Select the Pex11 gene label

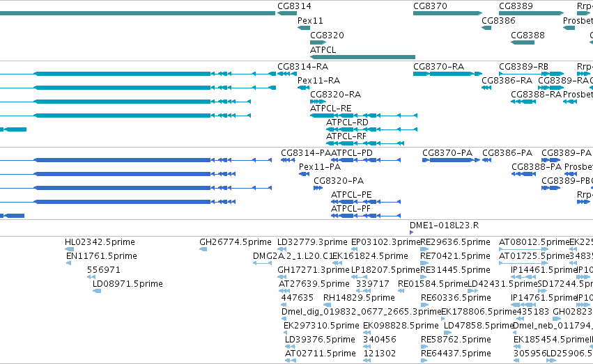click(310, 21)
